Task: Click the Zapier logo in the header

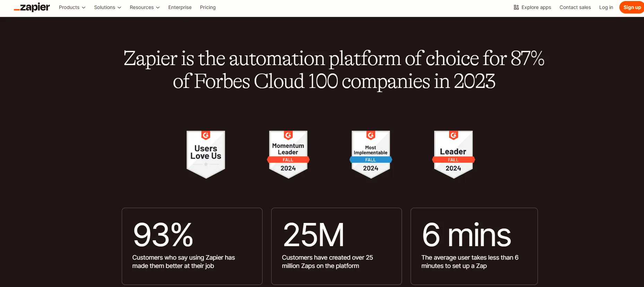Action: point(32,7)
